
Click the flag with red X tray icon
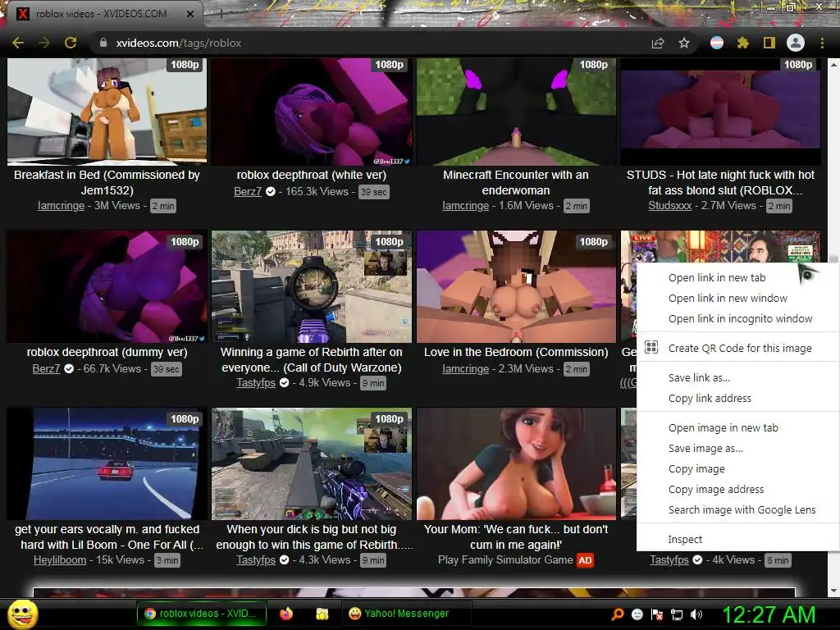(x=657, y=614)
